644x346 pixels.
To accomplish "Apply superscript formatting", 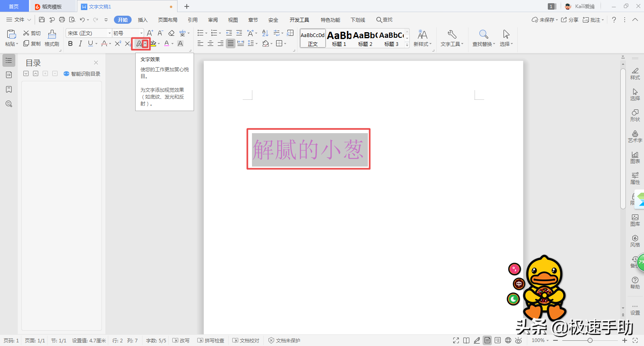I will pos(118,43).
